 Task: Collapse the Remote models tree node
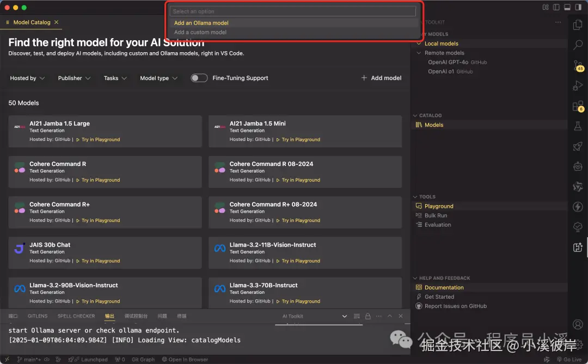click(x=419, y=53)
